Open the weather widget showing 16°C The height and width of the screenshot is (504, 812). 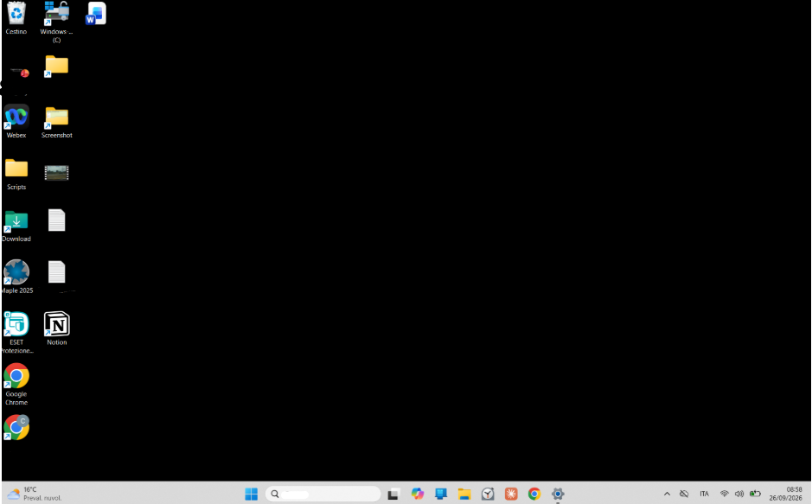[x=35, y=494]
